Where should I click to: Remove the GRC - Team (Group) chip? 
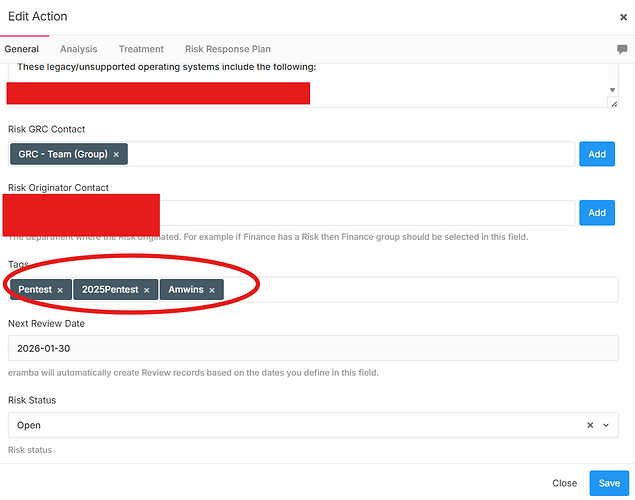(x=116, y=154)
